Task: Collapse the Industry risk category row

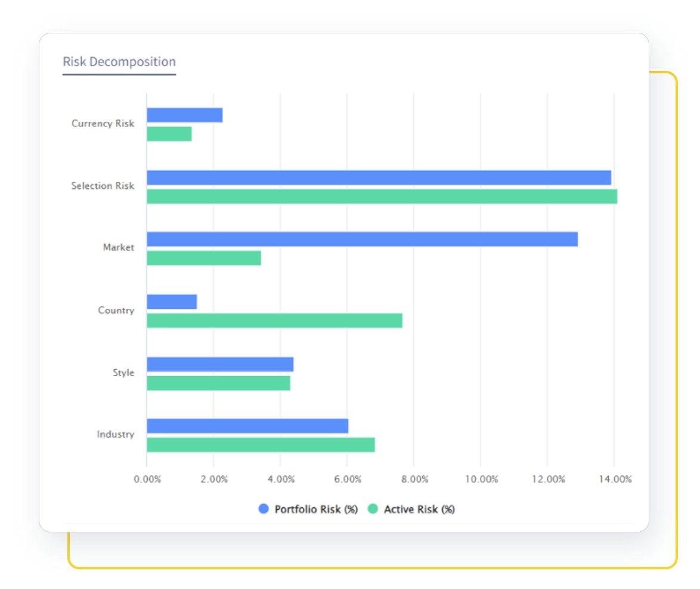Action: click(x=115, y=434)
